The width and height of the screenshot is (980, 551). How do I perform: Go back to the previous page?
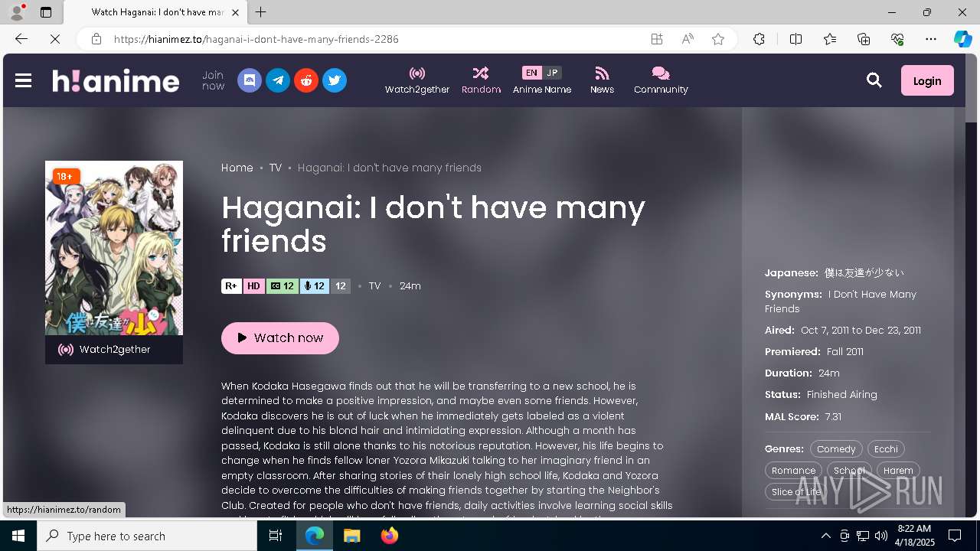pyautogui.click(x=21, y=39)
